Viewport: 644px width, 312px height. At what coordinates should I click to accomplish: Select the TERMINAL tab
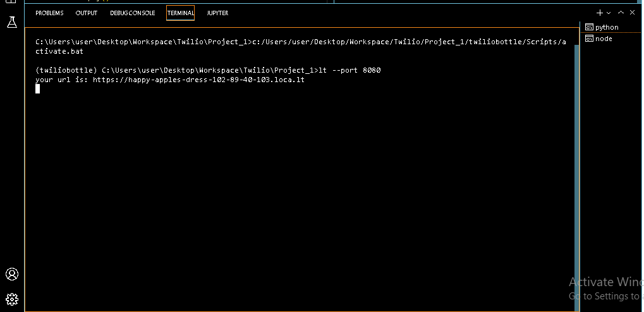(180, 13)
